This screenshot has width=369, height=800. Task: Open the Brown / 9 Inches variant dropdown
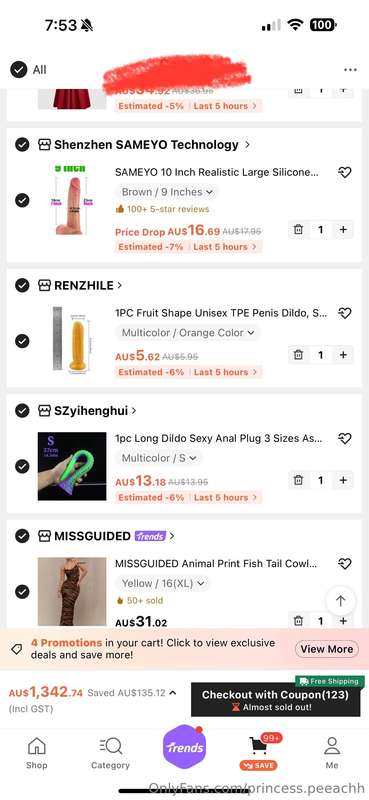click(167, 192)
